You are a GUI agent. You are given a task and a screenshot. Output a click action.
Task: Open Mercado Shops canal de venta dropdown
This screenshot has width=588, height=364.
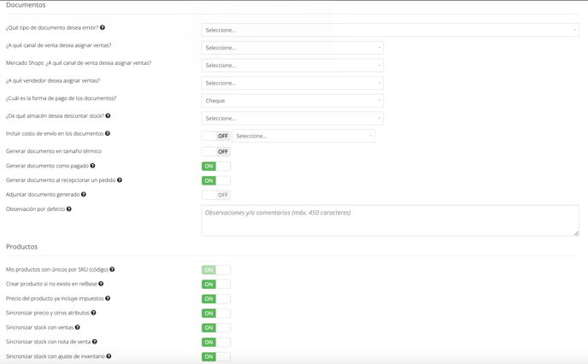[292, 65]
